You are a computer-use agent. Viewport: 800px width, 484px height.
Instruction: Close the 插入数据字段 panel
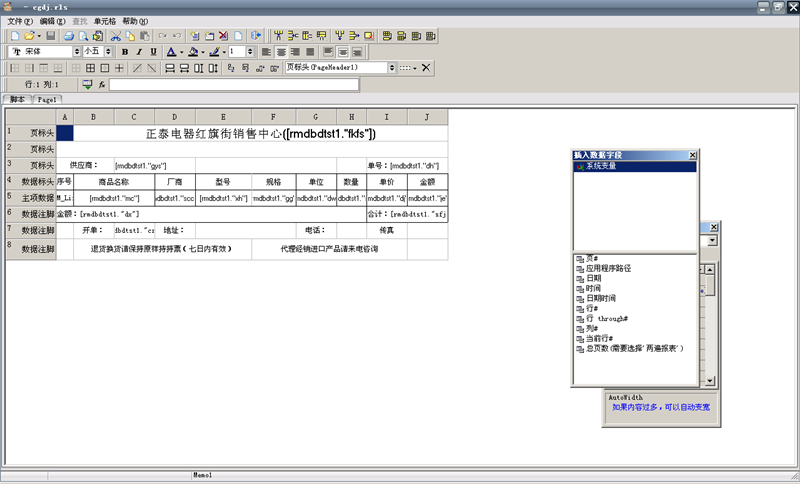tap(692, 155)
